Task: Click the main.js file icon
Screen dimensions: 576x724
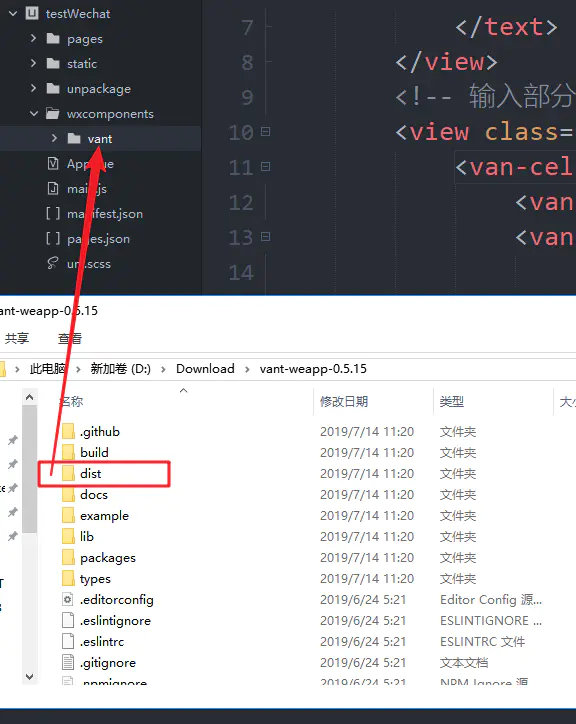Action: [53, 188]
